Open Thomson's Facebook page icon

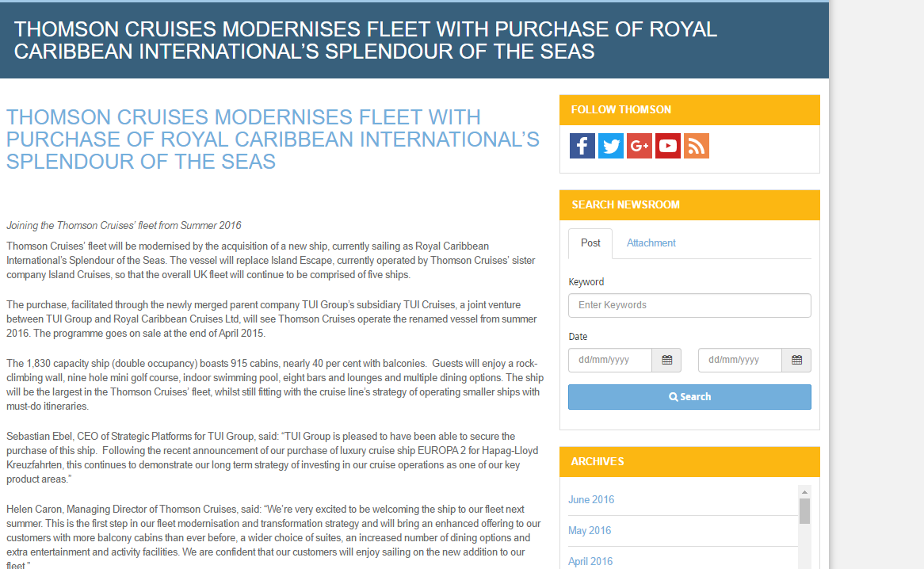(x=582, y=146)
